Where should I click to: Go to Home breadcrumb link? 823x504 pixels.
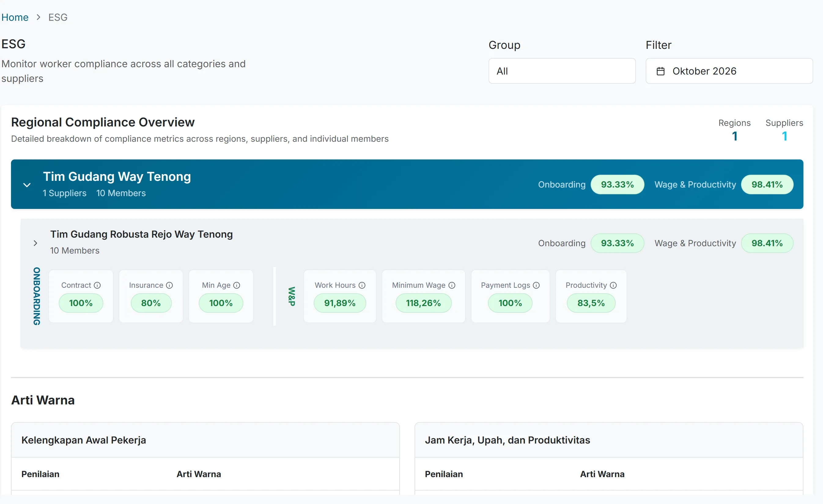pyautogui.click(x=15, y=17)
